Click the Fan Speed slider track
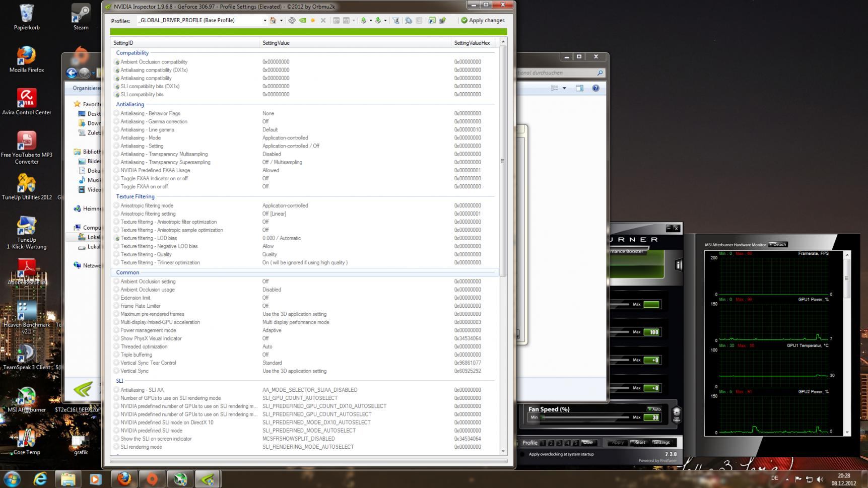This screenshot has height=488, width=868. click(585, 417)
